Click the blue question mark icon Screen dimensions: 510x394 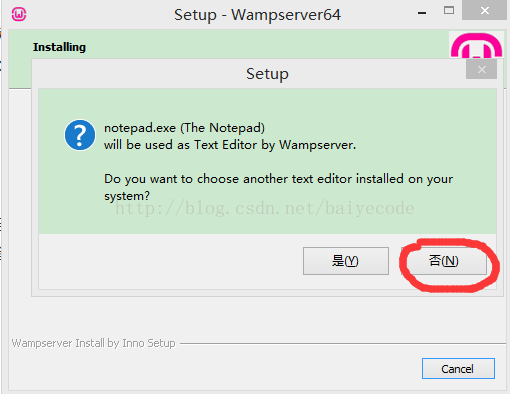(x=80, y=135)
